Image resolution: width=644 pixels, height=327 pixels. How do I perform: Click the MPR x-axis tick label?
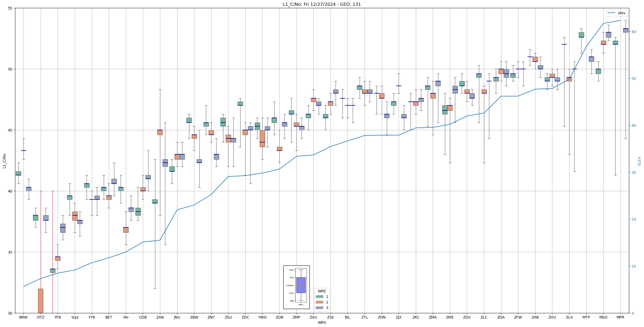click(x=620, y=317)
